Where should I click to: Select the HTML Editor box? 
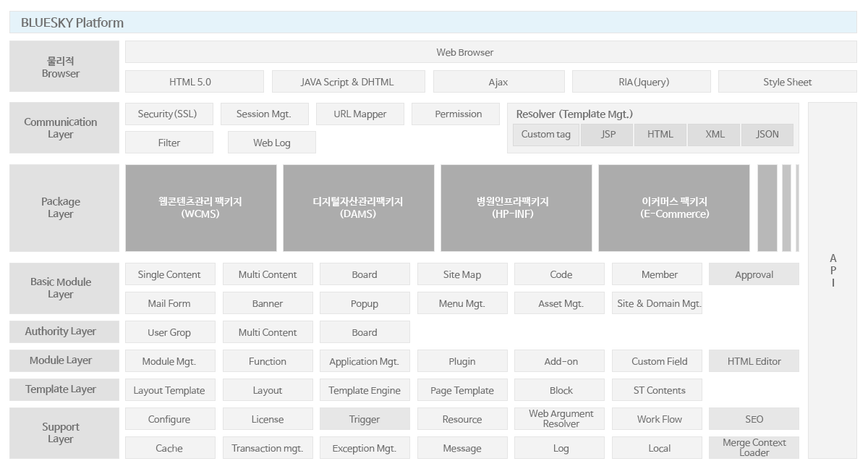coord(754,361)
